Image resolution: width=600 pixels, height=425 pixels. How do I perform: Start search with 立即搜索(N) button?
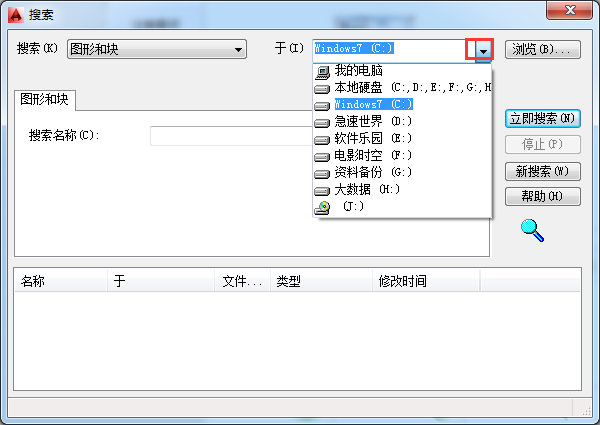[x=543, y=119]
